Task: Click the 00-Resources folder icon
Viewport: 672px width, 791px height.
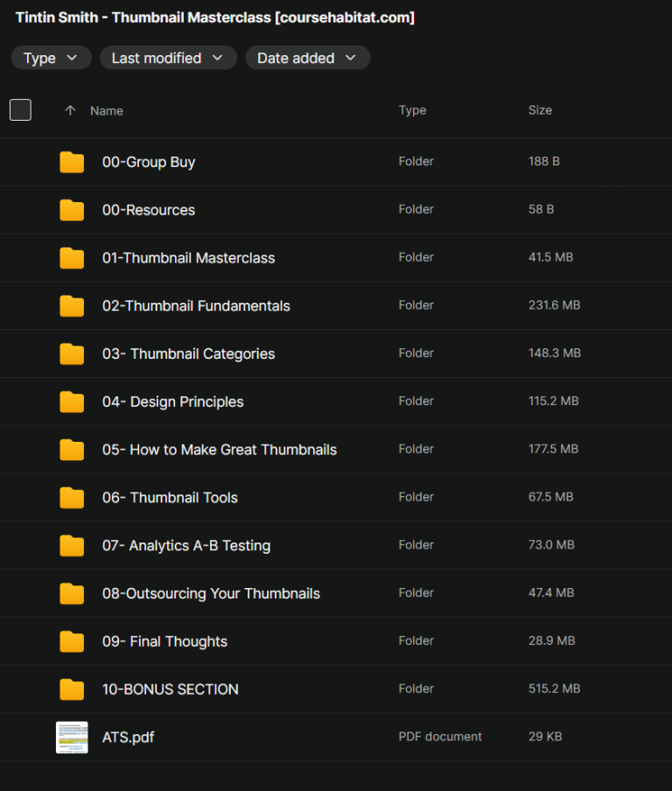Action: point(72,210)
